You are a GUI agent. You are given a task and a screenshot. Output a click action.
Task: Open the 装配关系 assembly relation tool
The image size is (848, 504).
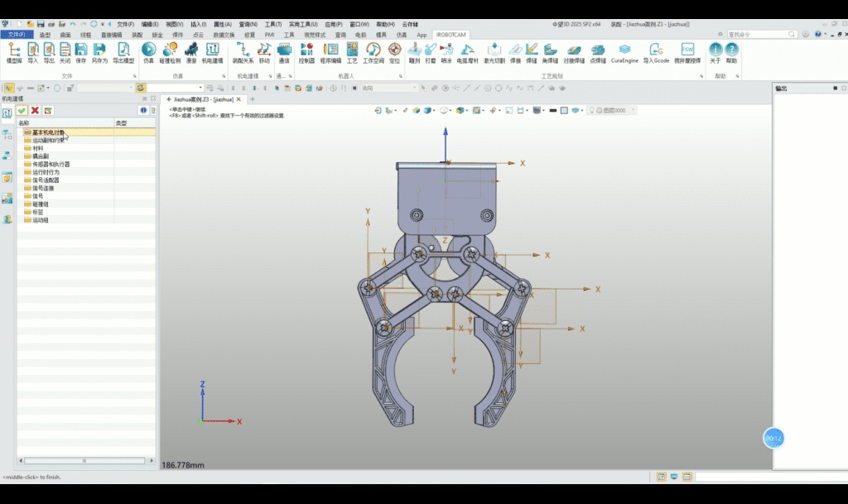pyautogui.click(x=243, y=53)
